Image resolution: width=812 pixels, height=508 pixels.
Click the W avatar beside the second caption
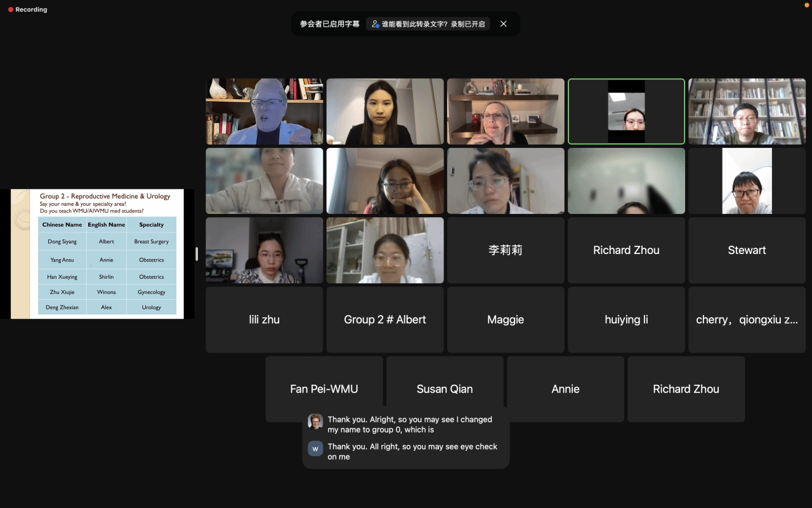point(315,448)
